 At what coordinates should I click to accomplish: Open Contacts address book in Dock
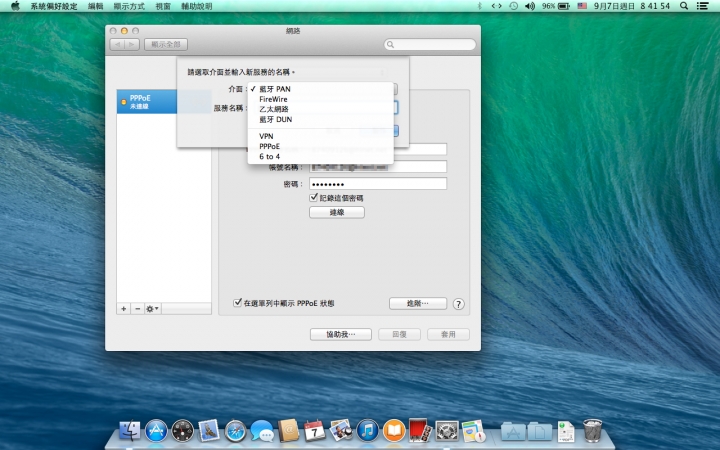point(288,431)
